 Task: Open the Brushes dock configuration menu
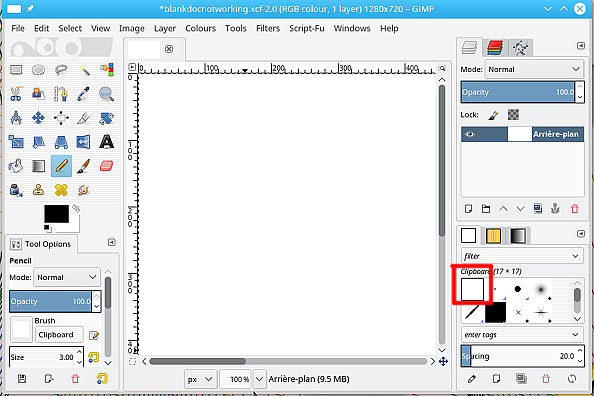point(581,233)
